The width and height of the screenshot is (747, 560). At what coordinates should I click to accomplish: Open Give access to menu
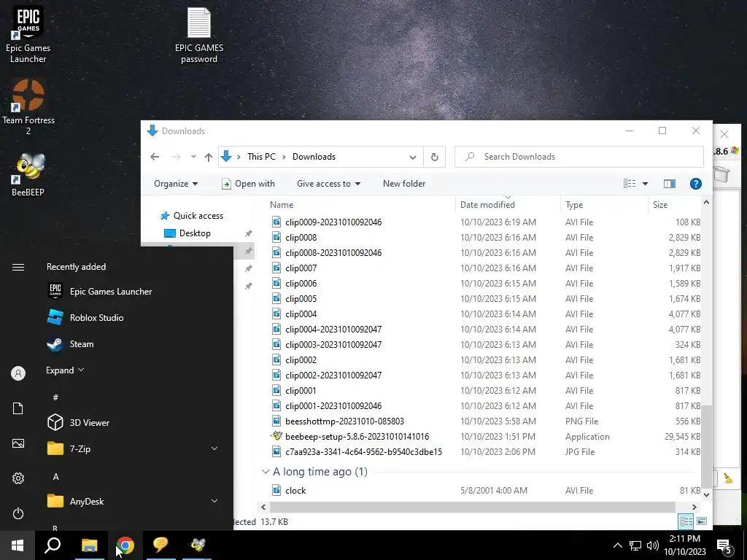click(x=328, y=184)
